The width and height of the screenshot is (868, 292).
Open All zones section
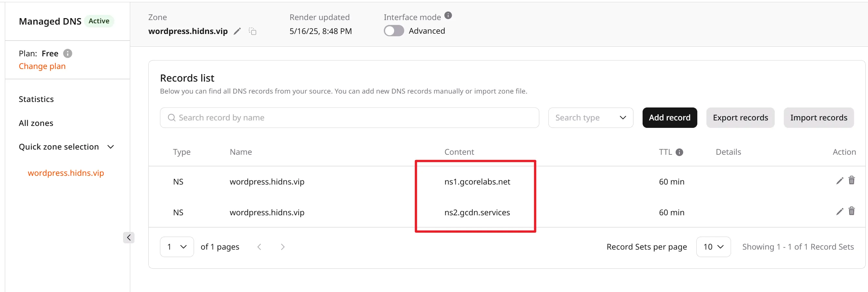(x=36, y=123)
